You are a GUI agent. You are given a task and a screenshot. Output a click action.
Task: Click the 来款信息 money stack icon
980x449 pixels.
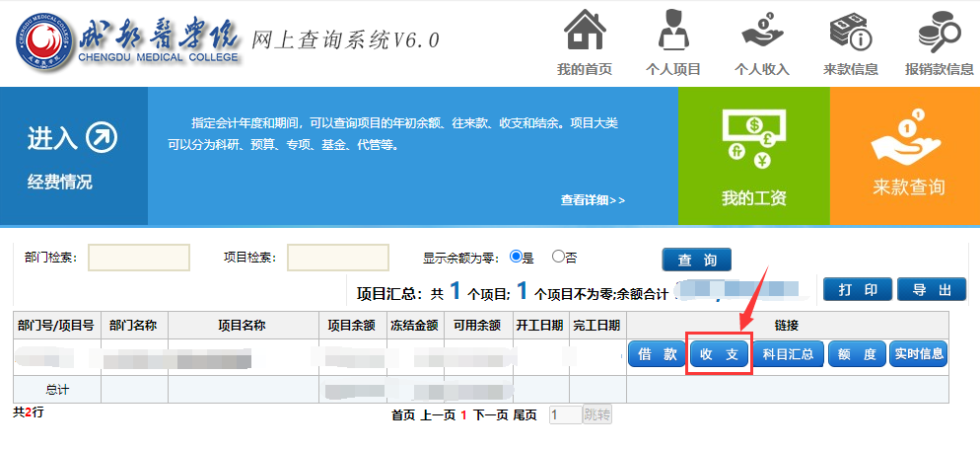[x=850, y=31]
